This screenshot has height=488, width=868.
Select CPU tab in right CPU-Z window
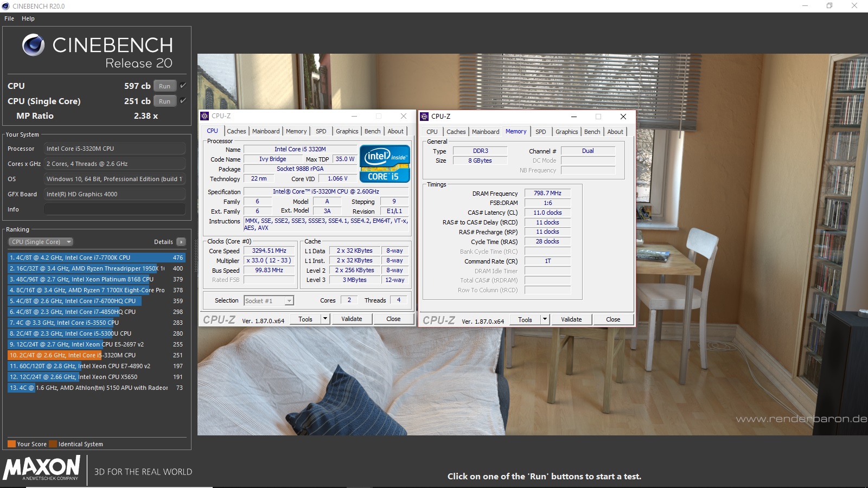pos(432,132)
